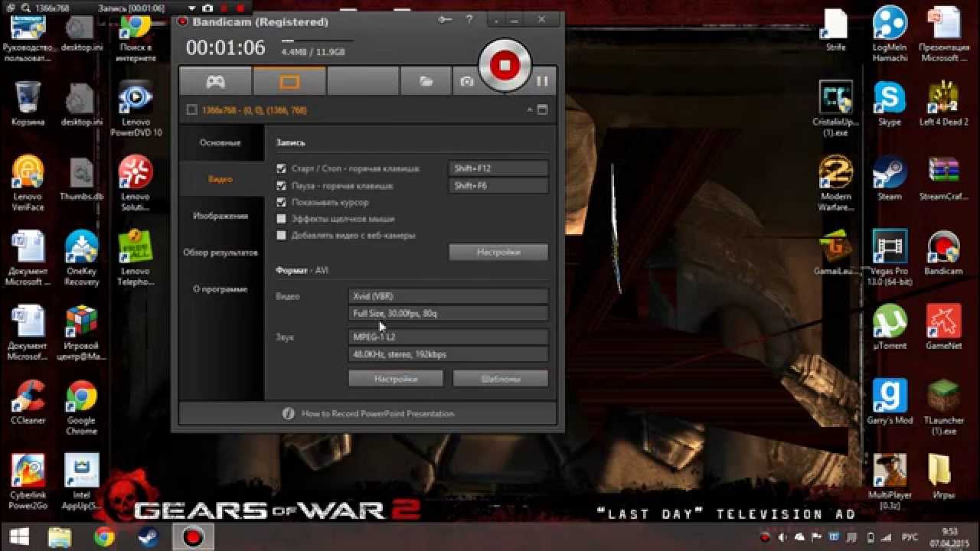
Task: Open µTorrent desktop icon
Action: pos(890,328)
